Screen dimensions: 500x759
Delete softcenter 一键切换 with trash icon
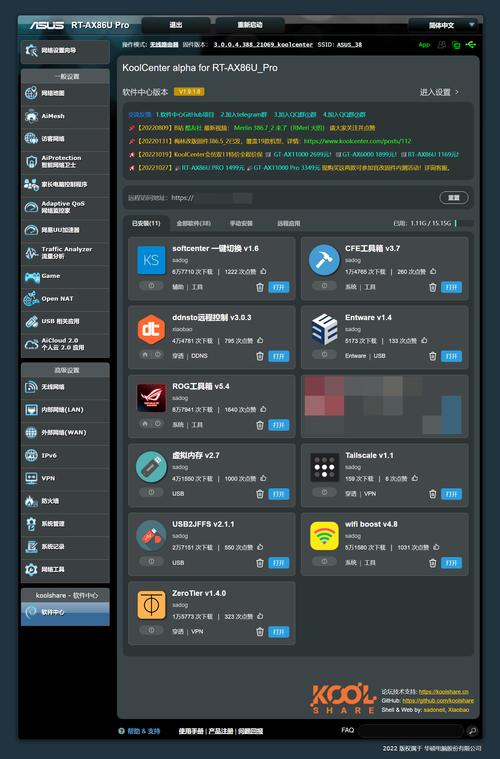pyautogui.click(x=259, y=288)
